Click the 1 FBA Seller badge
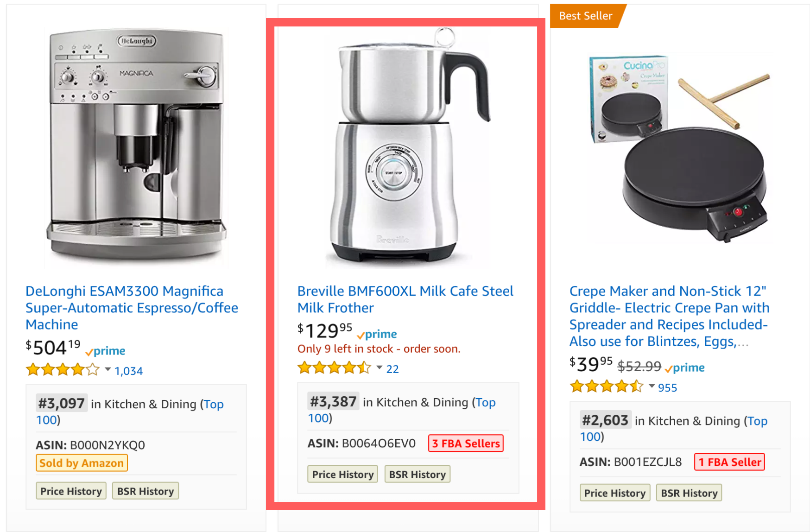 tap(729, 462)
